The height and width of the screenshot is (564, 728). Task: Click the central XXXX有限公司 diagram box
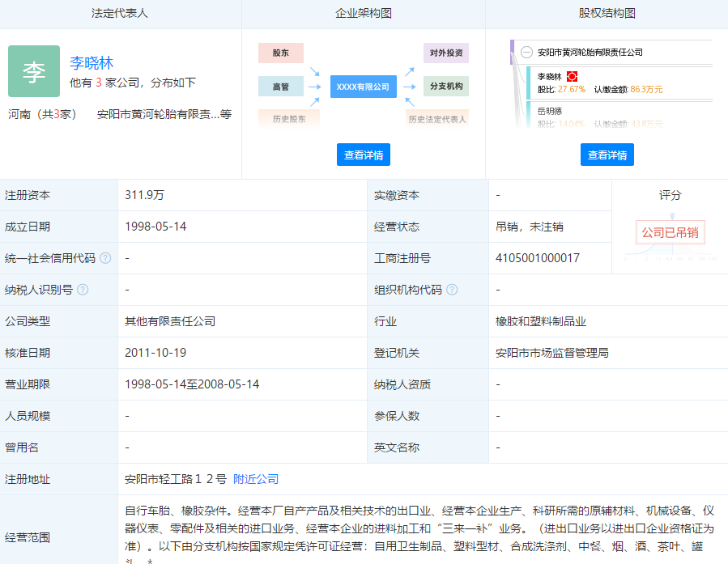[x=364, y=87]
